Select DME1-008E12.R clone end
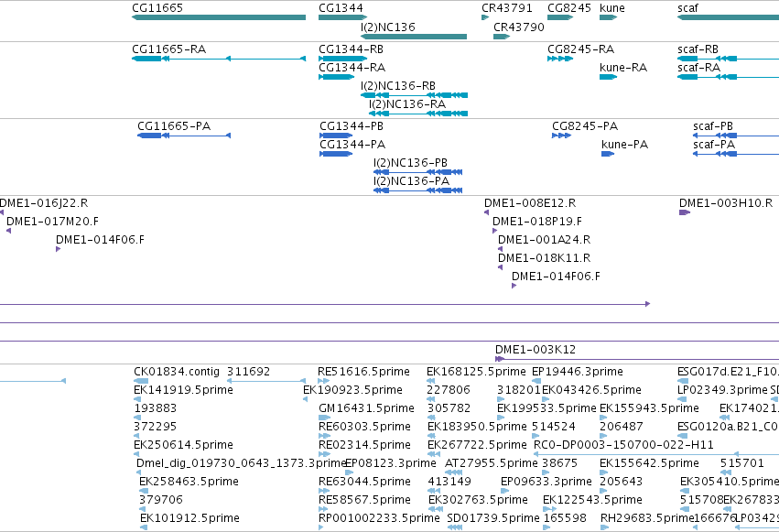This screenshot has width=779, height=532. (x=486, y=212)
